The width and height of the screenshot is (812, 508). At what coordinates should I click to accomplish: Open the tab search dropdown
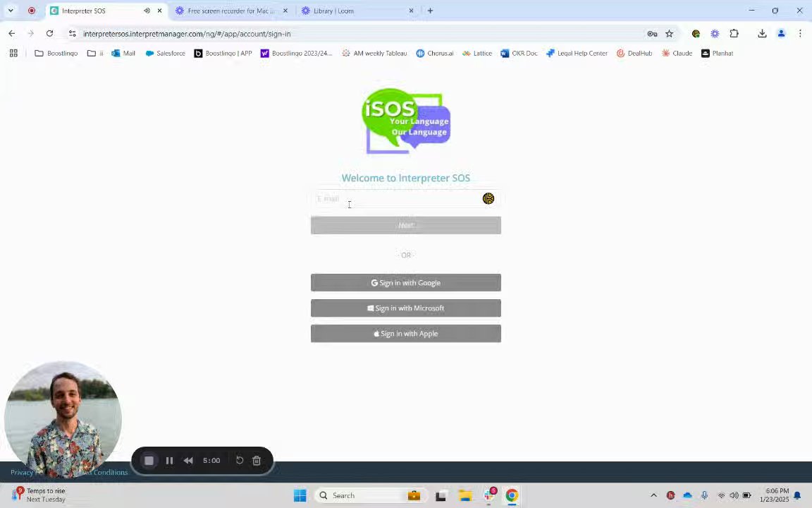[11, 11]
